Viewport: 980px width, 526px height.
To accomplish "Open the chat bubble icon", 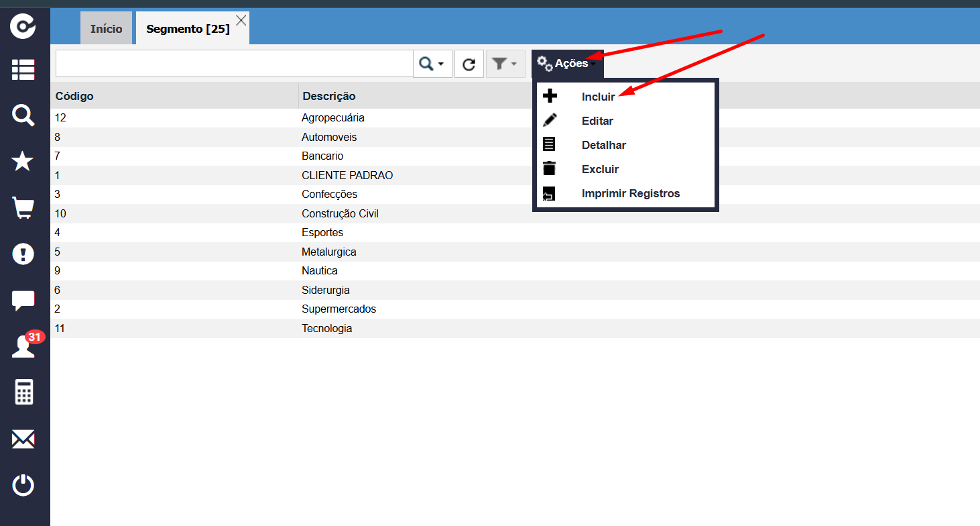I will pos(23,301).
